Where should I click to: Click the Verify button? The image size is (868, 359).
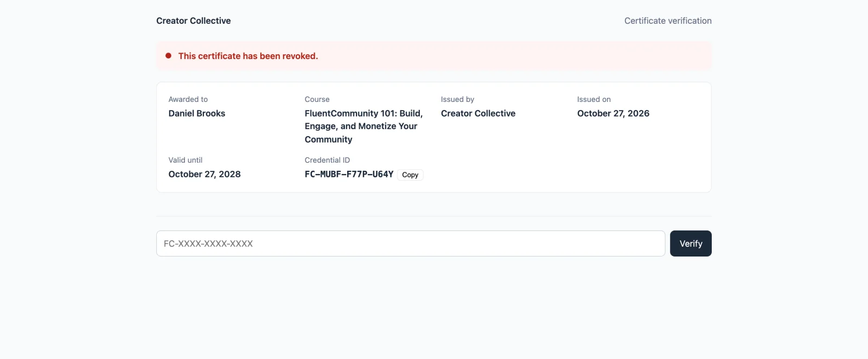click(691, 243)
